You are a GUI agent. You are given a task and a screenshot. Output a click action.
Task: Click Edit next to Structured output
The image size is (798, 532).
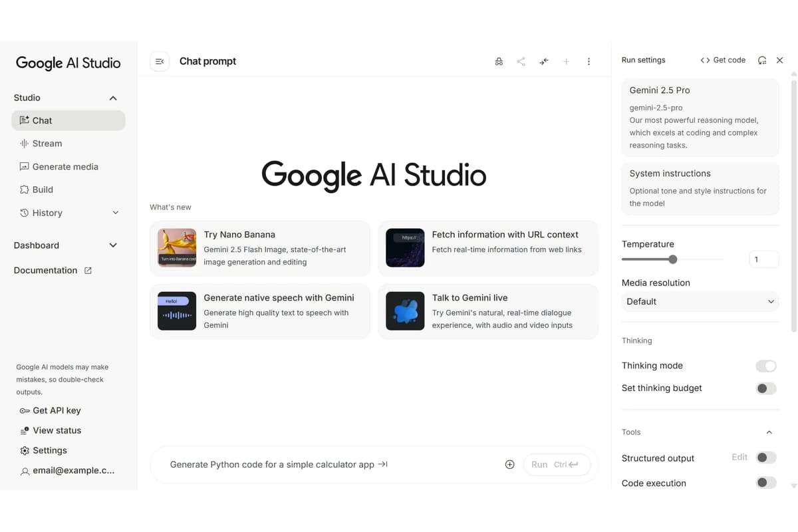(x=739, y=458)
